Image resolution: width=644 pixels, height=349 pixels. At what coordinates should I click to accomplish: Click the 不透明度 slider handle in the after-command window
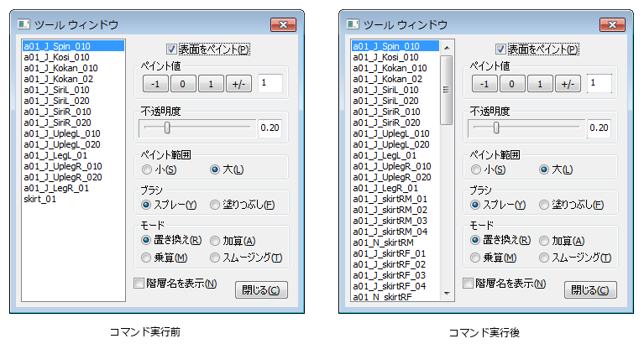496,128
